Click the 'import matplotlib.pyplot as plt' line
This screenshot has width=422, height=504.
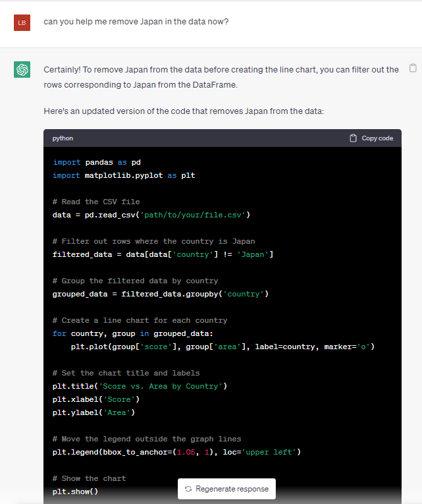[x=123, y=175]
